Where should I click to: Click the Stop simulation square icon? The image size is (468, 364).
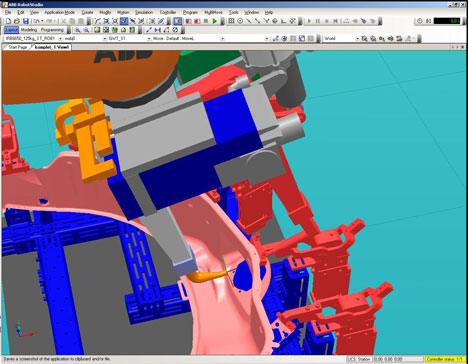click(206, 21)
